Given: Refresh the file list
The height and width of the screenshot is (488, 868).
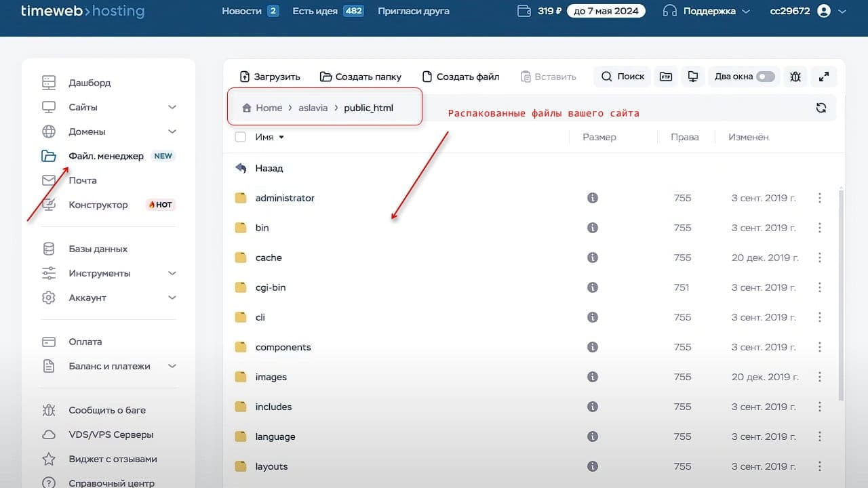Looking at the screenshot, I should coord(821,108).
